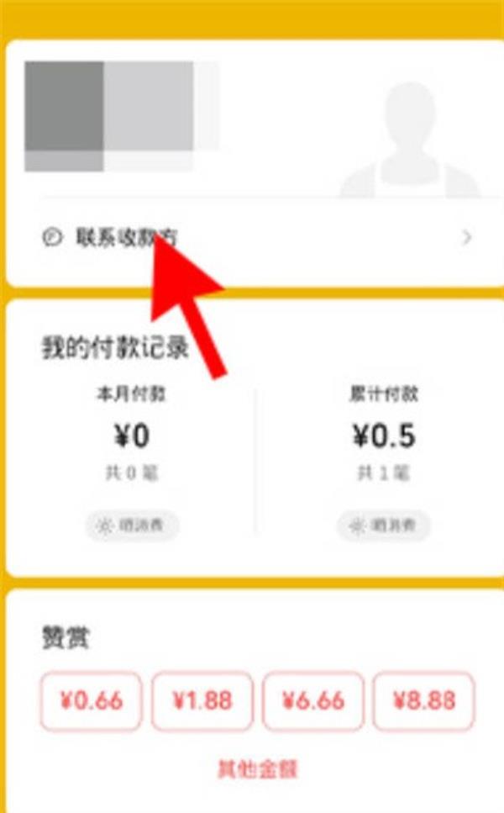Tap the payee avatar silhouette
Image resolution: width=504 pixels, height=813 pixels.
pyautogui.click(x=409, y=139)
